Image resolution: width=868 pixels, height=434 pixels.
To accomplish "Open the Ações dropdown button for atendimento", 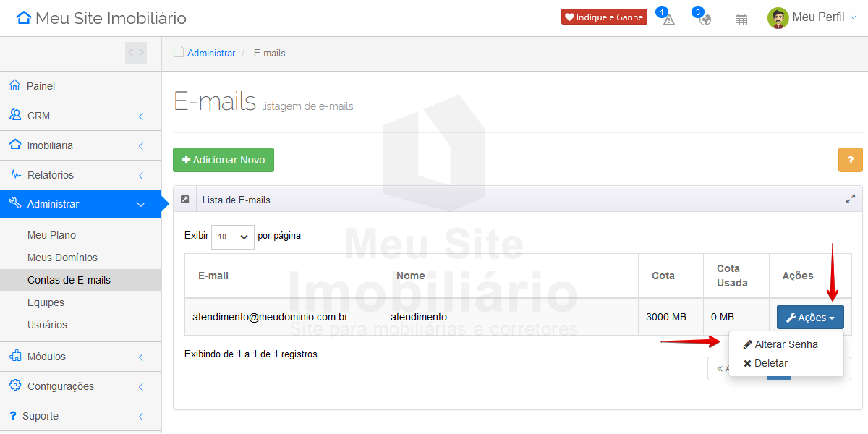I will click(810, 318).
